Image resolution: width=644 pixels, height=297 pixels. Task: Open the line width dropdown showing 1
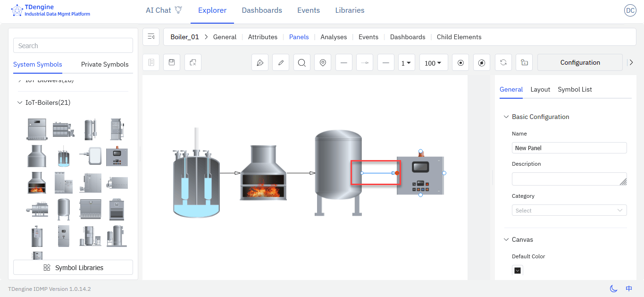(406, 63)
